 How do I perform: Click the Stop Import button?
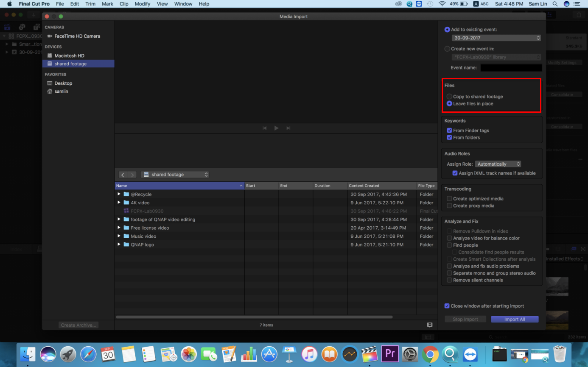[x=465, y=320]
